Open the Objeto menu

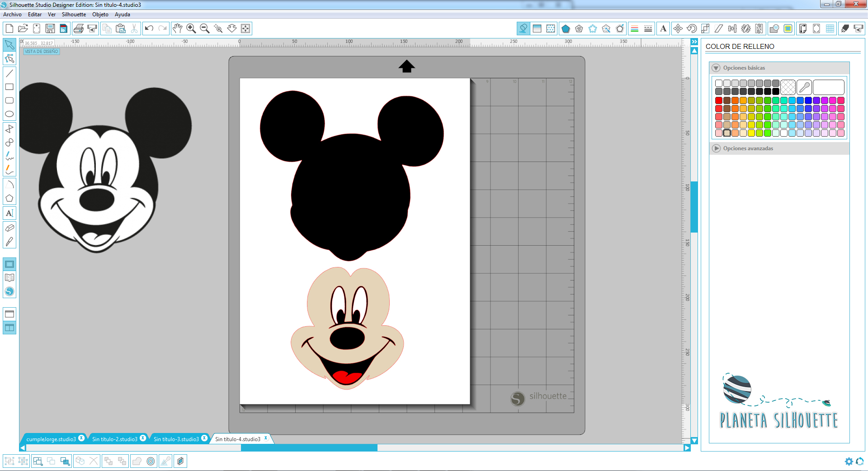pos(100,14)
